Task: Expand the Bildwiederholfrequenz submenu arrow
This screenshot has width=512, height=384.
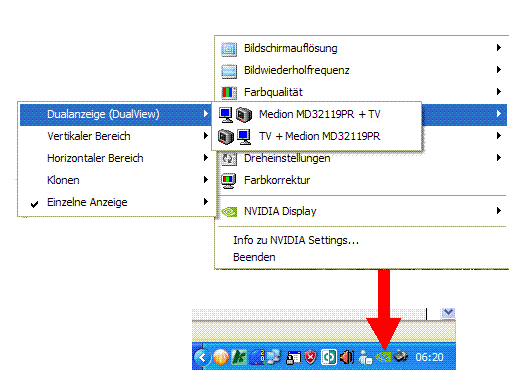Action: click(499, 70)
